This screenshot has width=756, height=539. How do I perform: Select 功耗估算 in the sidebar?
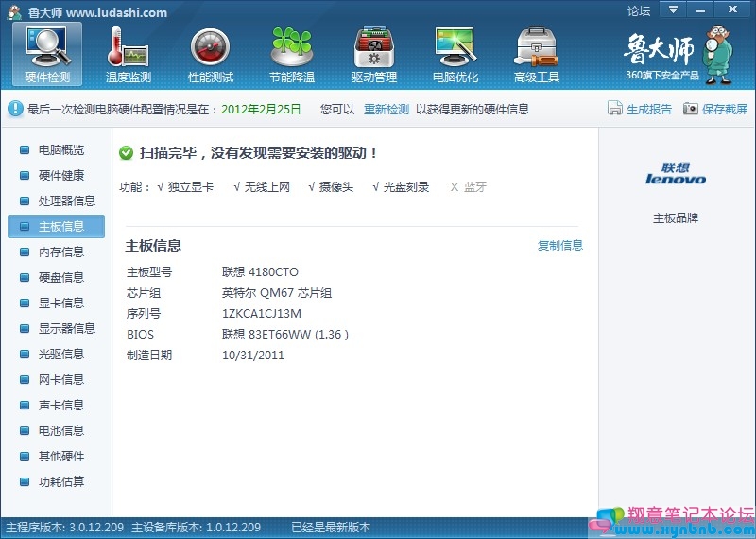[x=56, y=481]
